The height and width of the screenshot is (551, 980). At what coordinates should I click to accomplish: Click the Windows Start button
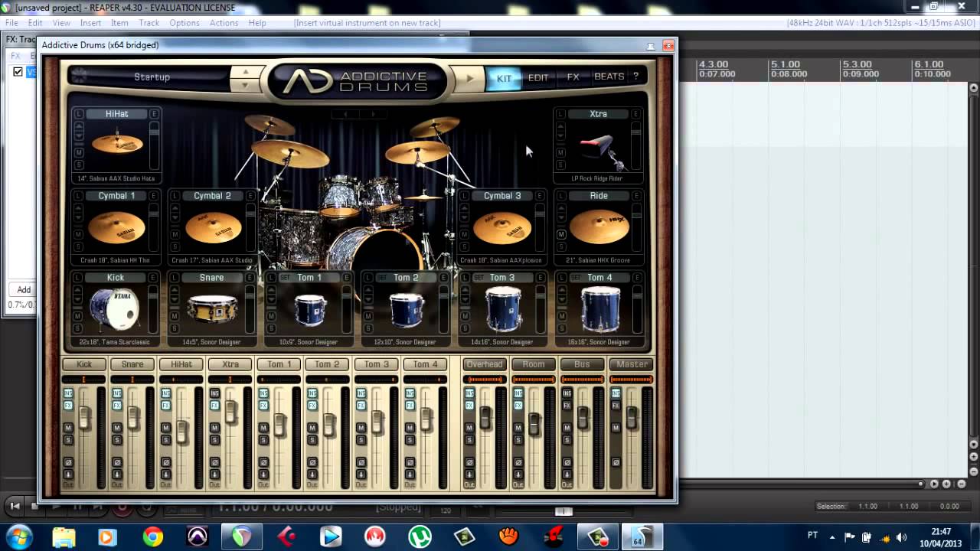click(18, 536)
